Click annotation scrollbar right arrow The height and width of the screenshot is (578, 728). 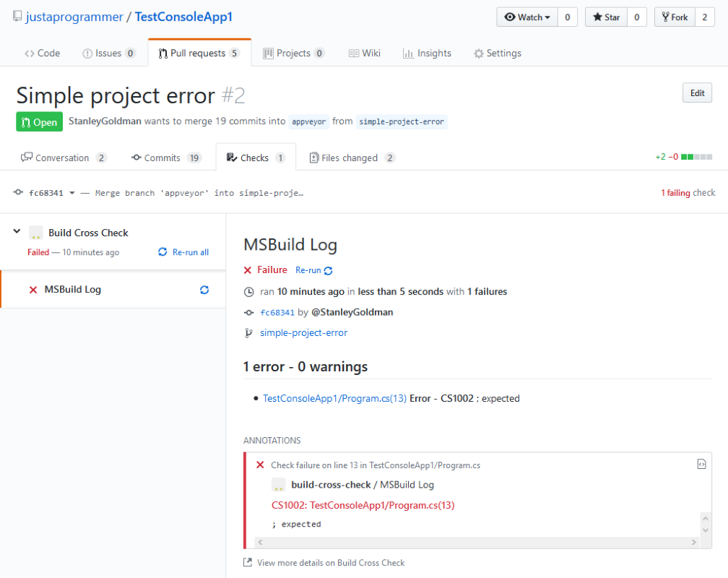[x=693, y=542]
